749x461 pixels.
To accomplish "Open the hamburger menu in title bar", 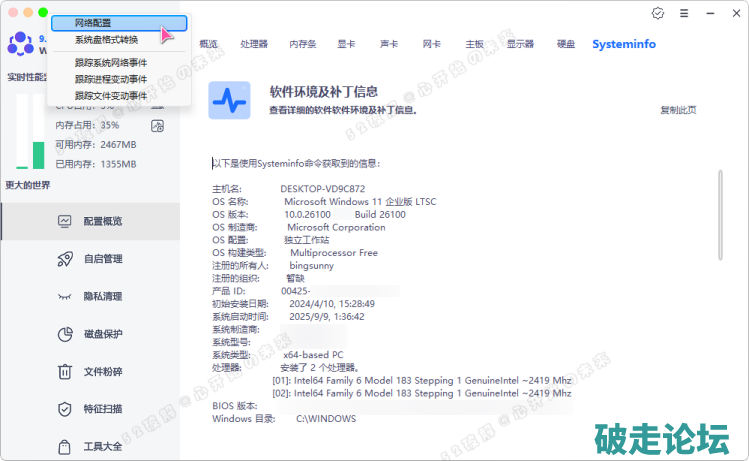I will [684, 13].
